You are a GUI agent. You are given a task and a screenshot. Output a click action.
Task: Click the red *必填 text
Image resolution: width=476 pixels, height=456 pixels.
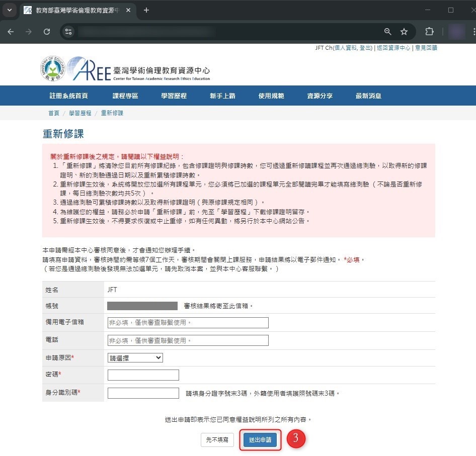(x=352, y=259)
